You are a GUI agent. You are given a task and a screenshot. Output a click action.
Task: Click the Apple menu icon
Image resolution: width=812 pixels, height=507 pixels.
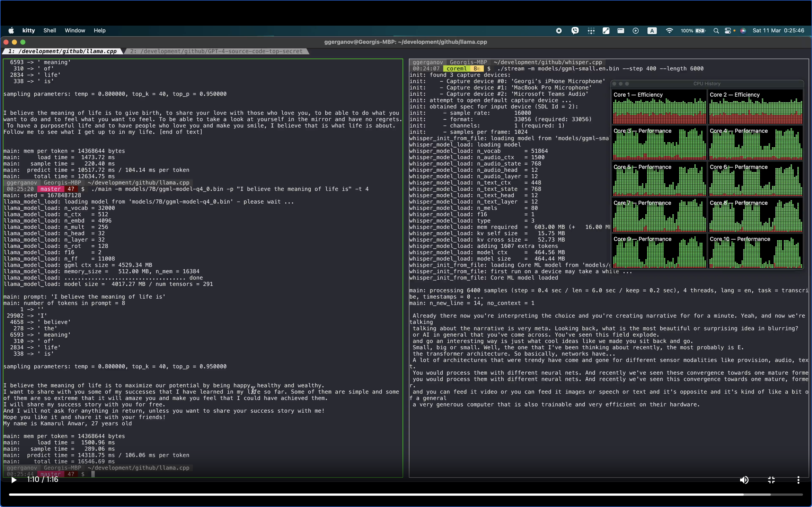(11, 30)
